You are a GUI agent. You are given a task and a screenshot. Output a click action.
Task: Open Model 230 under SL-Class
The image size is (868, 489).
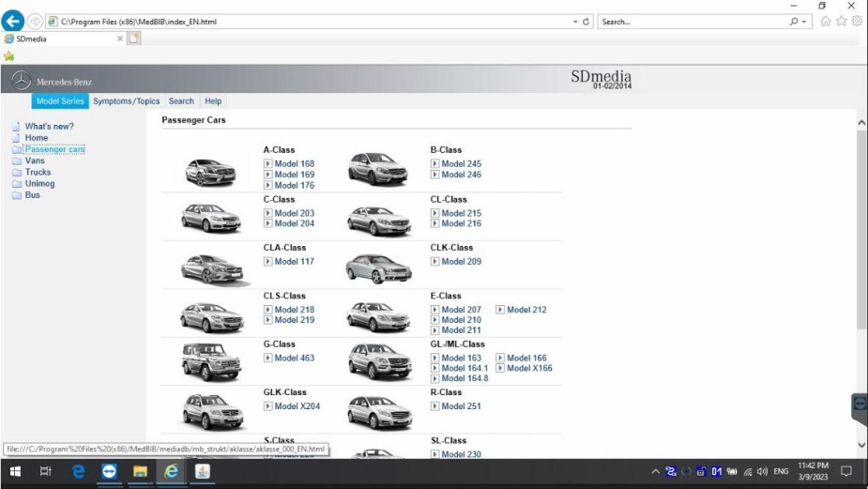[461, 454]
